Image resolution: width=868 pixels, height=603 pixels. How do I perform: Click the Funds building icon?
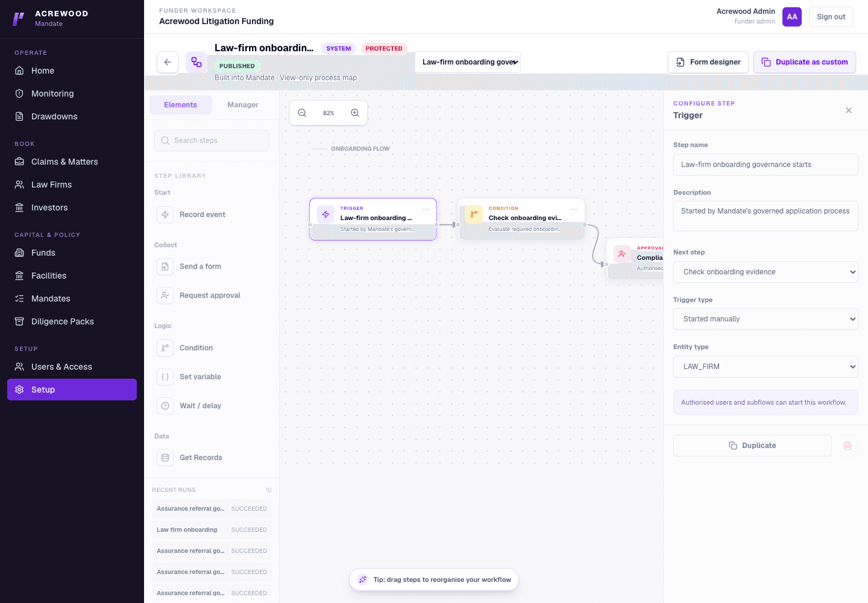(x=19, y=253)
